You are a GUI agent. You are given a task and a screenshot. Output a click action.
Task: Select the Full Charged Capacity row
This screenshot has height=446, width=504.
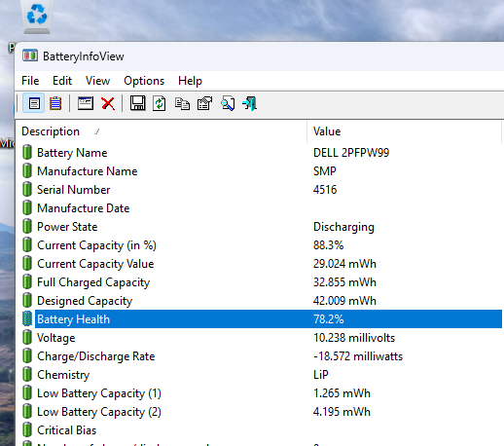259,281
